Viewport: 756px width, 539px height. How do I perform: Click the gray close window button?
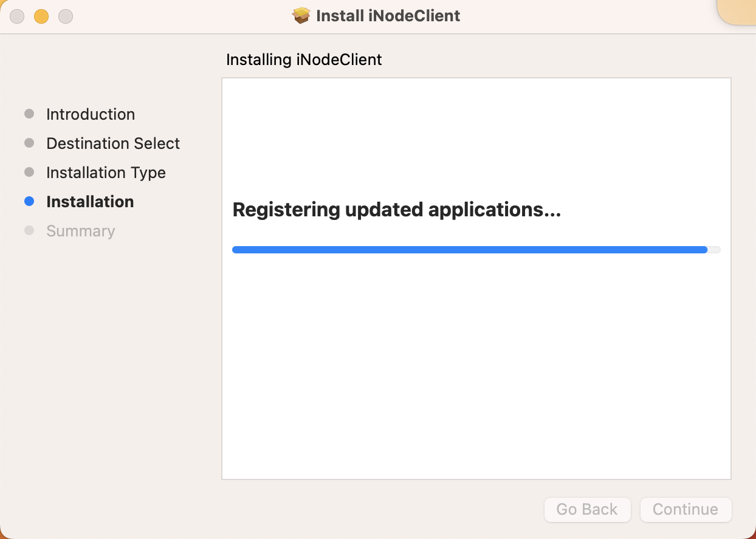click(17, 16)
